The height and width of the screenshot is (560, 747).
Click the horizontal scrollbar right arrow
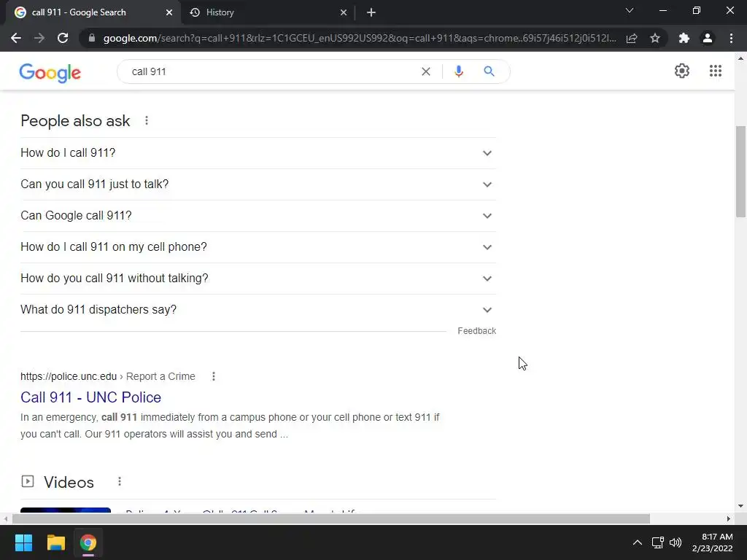(x=729, y=518)
